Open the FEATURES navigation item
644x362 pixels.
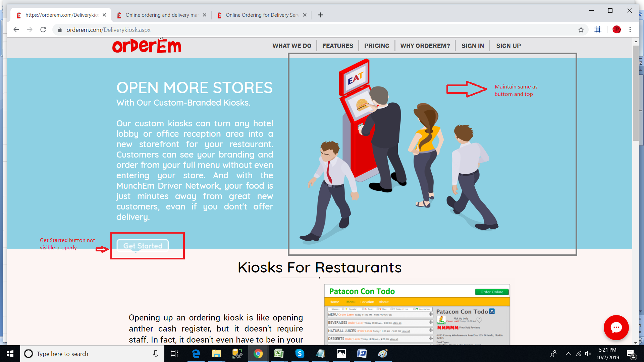tap(337, 46)
